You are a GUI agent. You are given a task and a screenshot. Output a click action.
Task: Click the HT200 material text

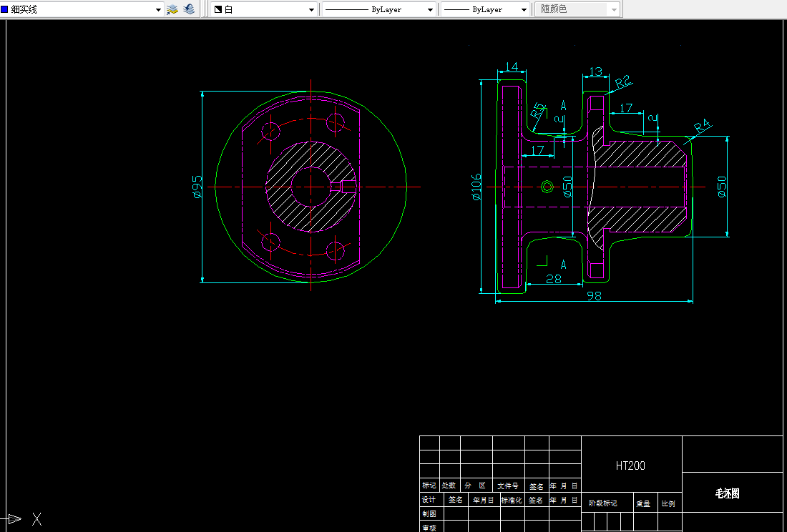coord(630,465)
